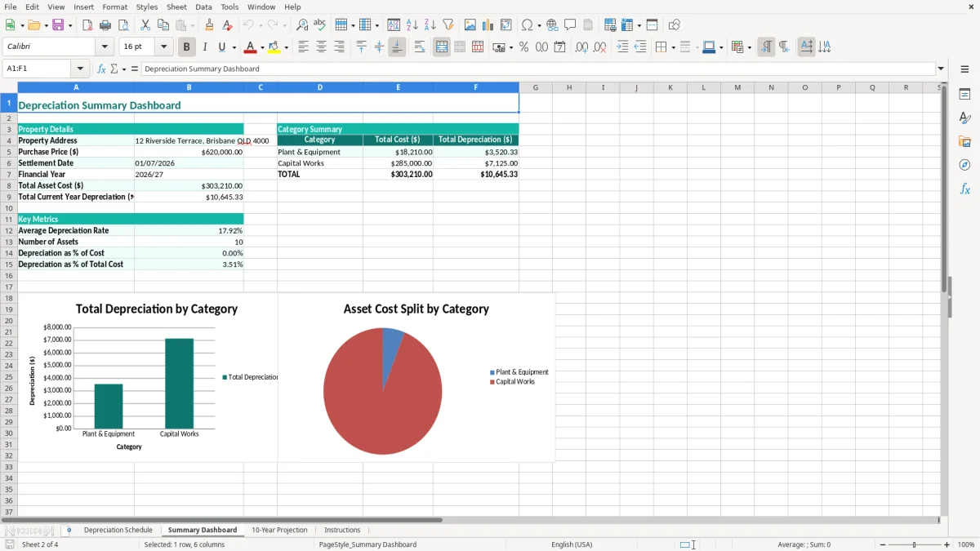This screenshot has height=551, width=980.
Task: Open the sidebar settings menu
Action: click(964, 69)
